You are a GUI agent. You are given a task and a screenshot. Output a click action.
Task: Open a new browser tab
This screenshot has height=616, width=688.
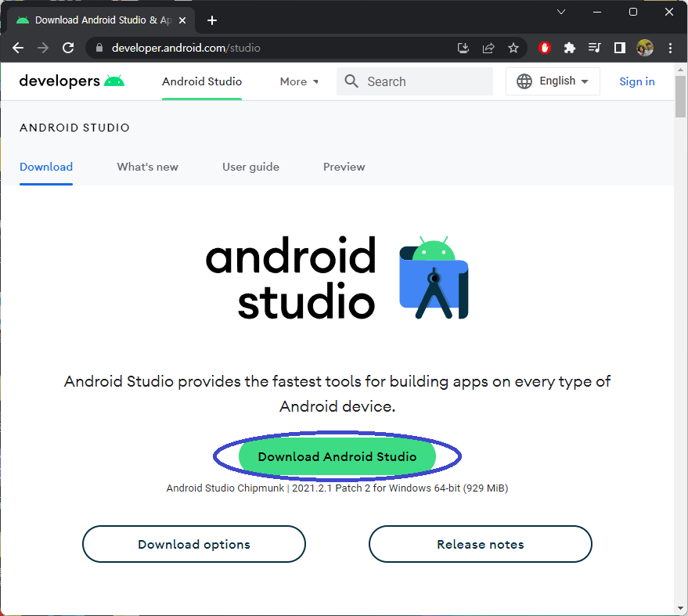212,20
